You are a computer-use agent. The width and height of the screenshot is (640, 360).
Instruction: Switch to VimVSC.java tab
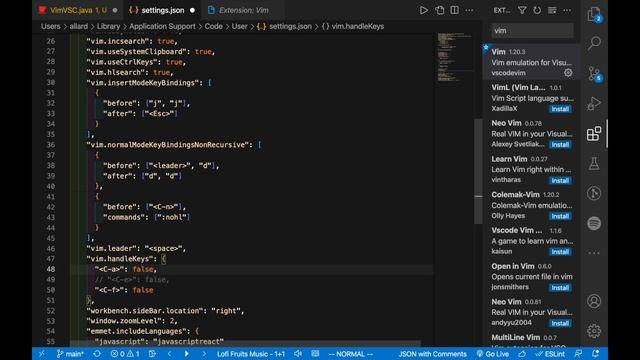(x=78, y=10)
